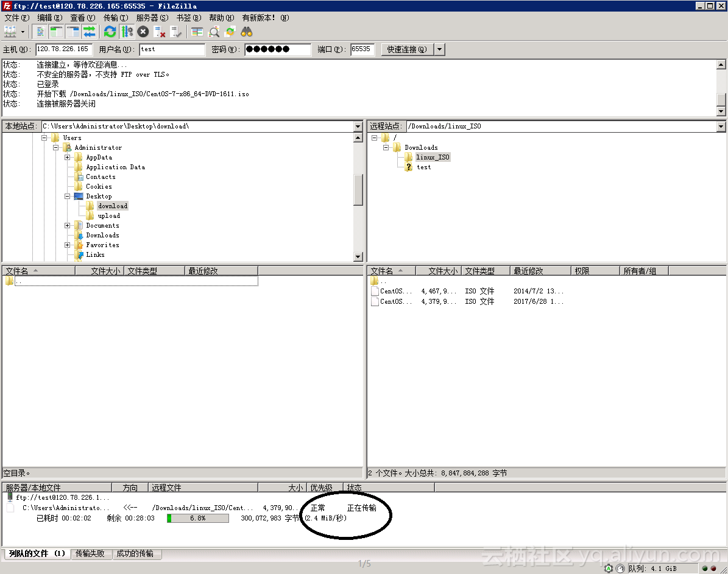Open the Site Manager dropdown arrow
Image resolution: width=728 pixels, height=574 pixels.
23,32
